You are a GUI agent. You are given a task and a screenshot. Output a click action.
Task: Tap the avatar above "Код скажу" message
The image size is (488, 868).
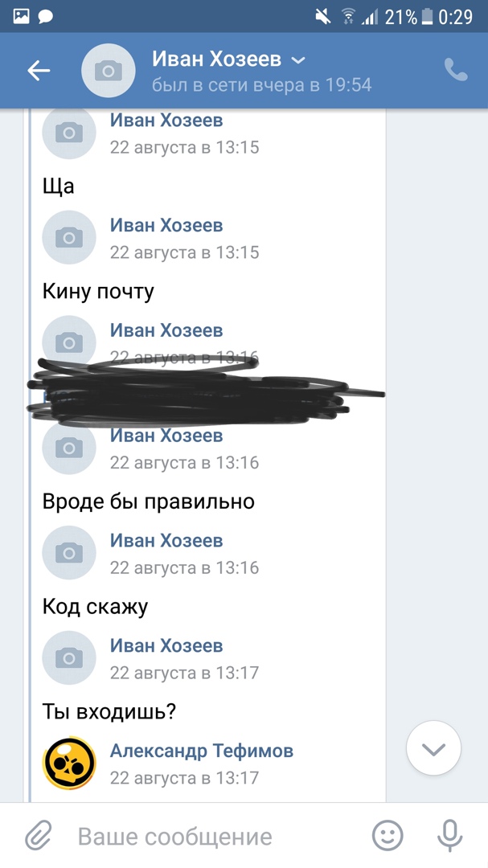[x=69, y=552]
